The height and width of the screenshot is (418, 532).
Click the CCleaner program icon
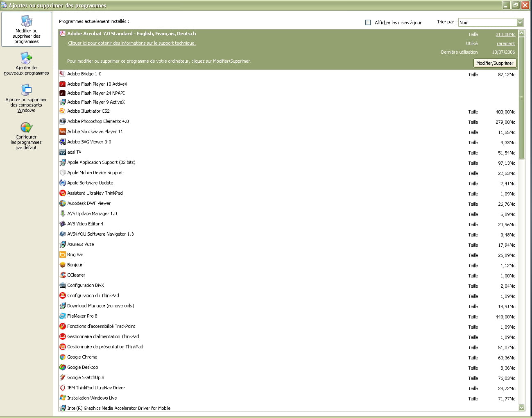(63, 275)
